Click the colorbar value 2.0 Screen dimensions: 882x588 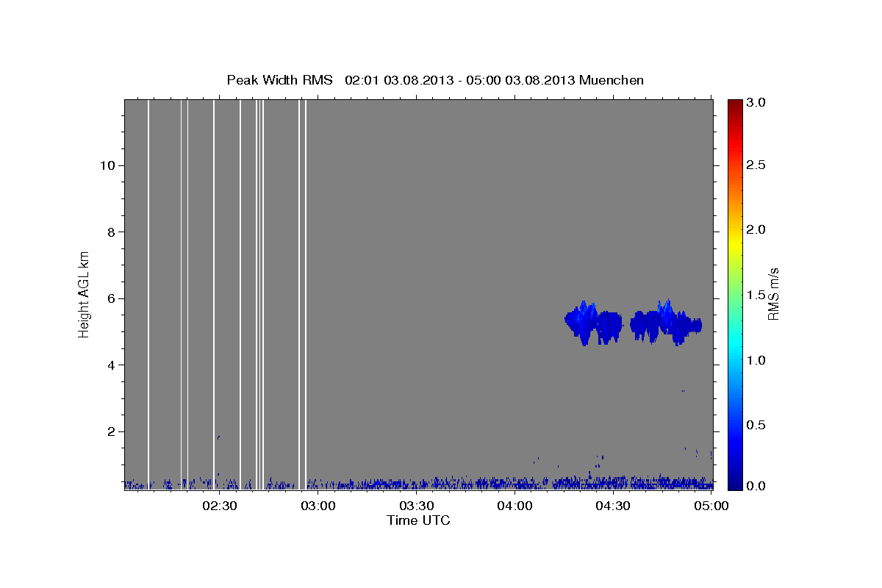click(x=757, y=230)
